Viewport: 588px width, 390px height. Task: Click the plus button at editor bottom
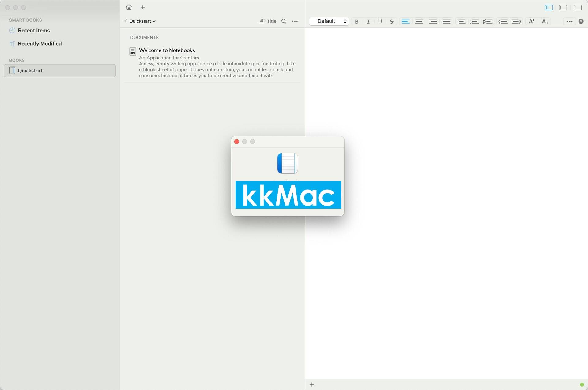(312, 384)
